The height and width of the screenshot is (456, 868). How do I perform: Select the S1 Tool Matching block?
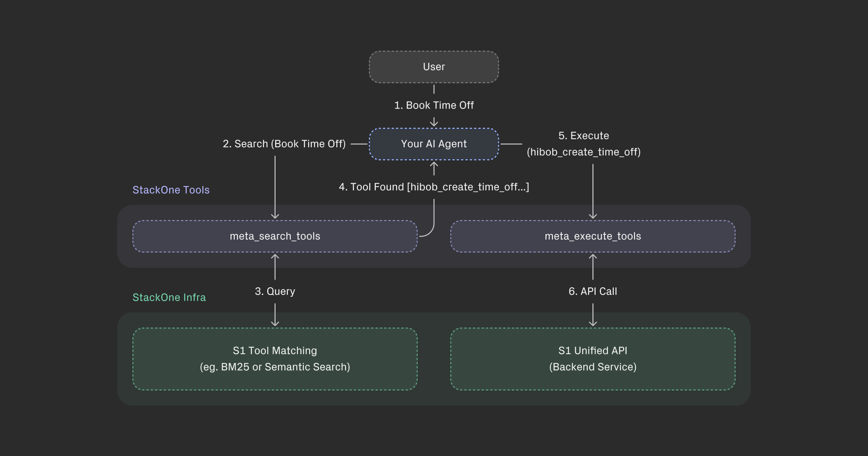point(275,358)
